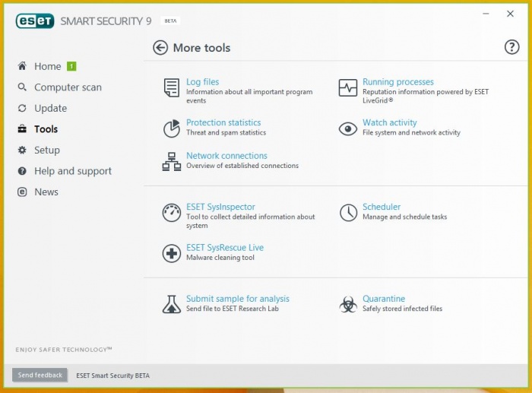Screen dimensions: 532x393
Task: Click the Send feedback button
Action: tap(40, 375)
